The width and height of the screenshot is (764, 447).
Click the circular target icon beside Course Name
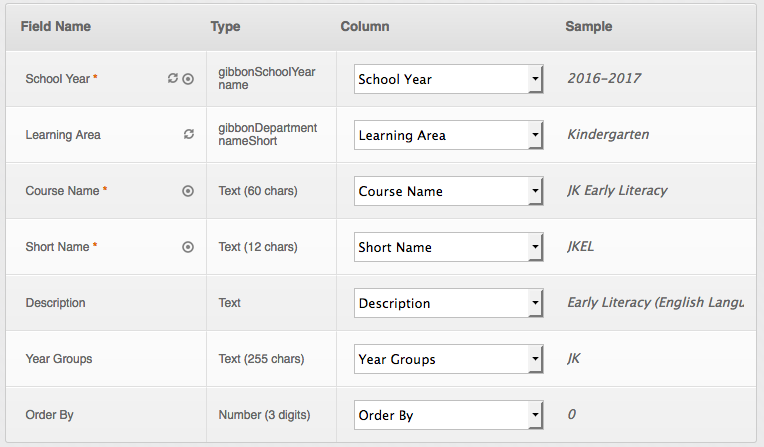(x=188, y=191)
